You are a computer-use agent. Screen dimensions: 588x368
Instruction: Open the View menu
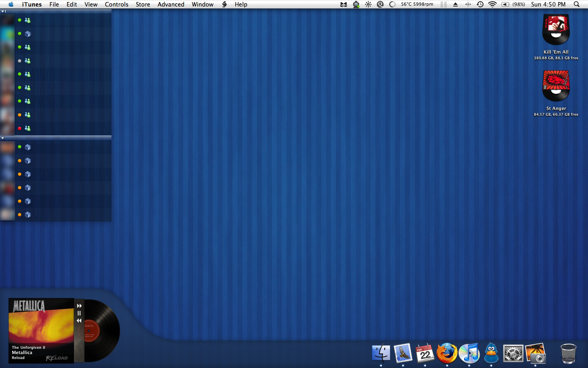[x=91, y=4]
